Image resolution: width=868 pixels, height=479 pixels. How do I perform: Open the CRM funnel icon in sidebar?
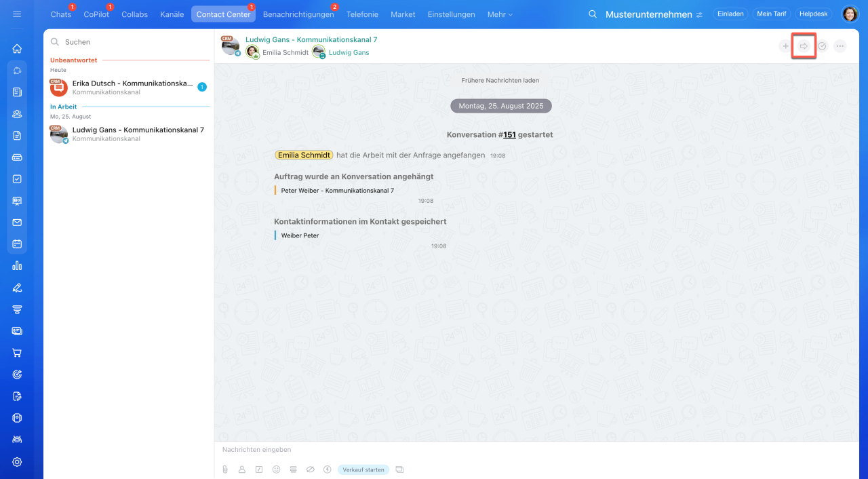17,309
